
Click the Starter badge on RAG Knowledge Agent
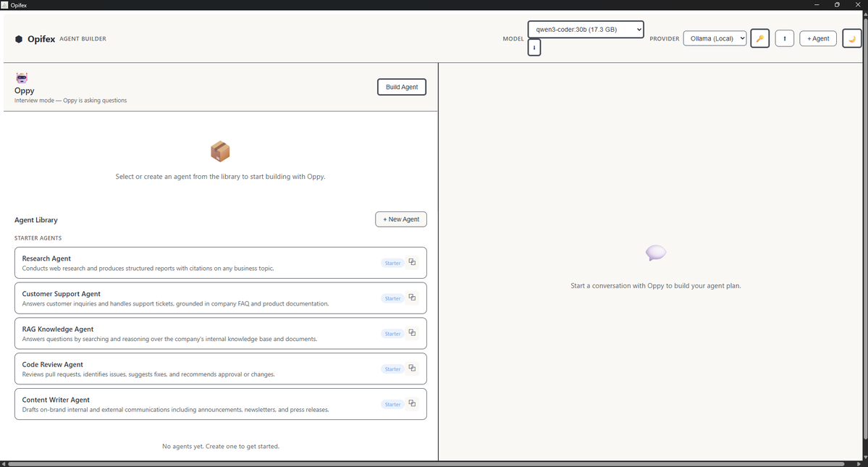[x=392, y=335]
